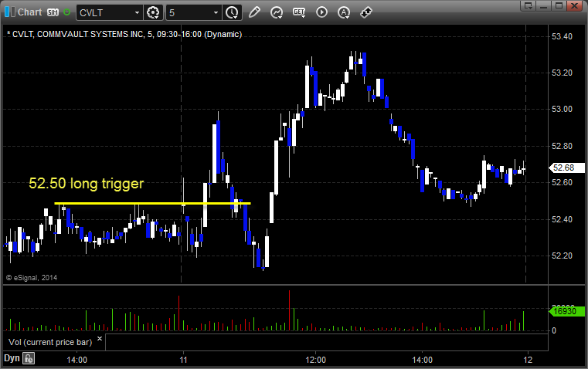This screenshot has height=369, width=588.
Task: Select the pencil drawing tool
Action: pyautogui.click(x=254, y=12)
